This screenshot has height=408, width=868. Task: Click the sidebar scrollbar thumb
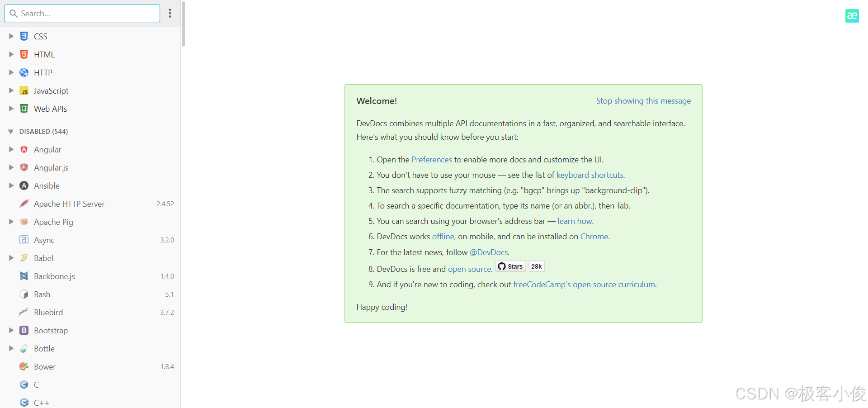pyautogui.click(x=184, y=24)
